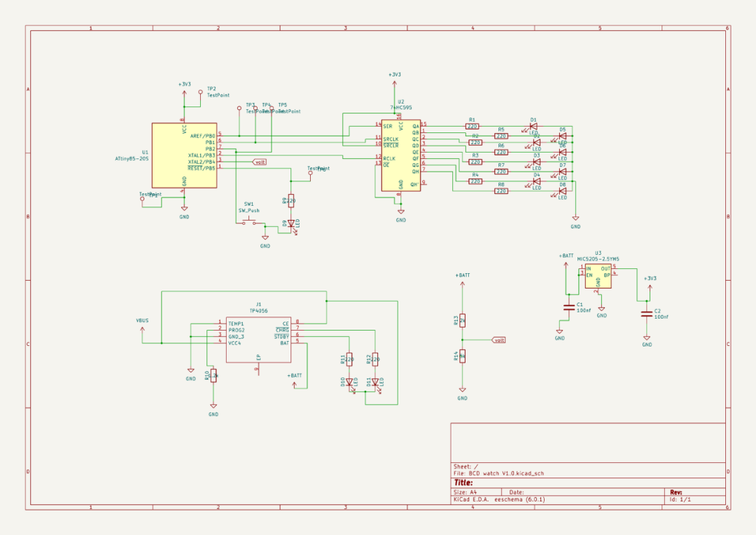Click the RESET/PB5 pin label on U1
This screenshot has height=535, width=756.
coord(202,168)
